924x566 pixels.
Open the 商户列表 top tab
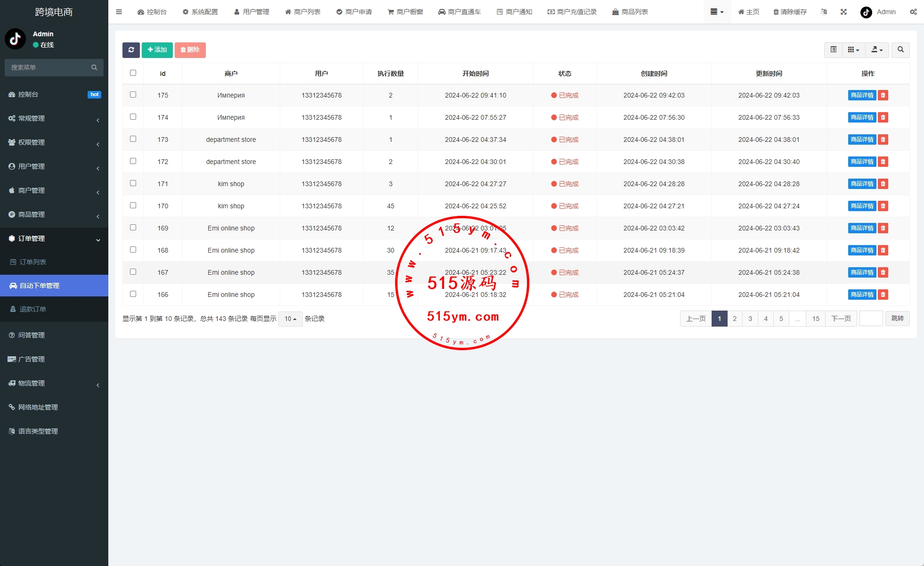[303, 12]
